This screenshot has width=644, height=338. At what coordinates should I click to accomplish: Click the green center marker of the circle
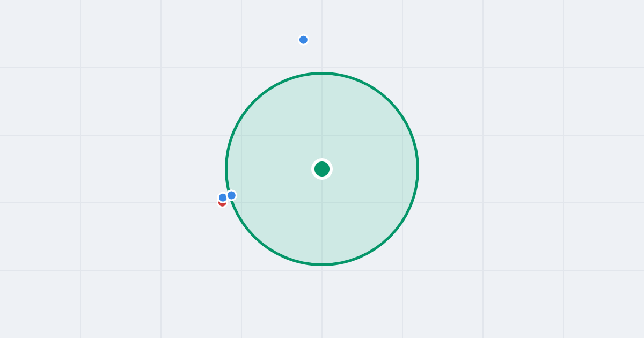(322, 169)
